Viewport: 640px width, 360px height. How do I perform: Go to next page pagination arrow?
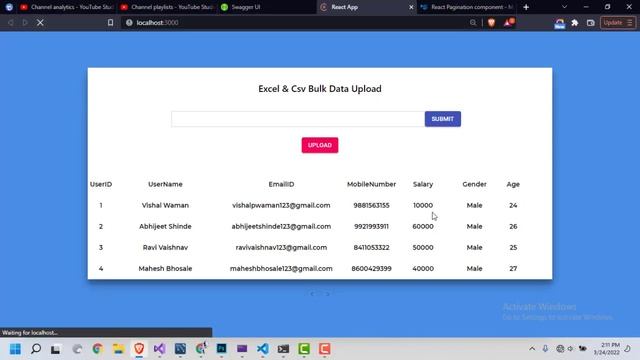327,293
